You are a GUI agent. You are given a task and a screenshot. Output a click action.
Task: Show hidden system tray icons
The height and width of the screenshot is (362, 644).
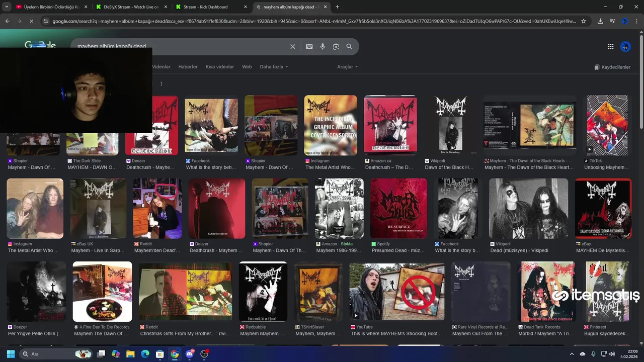572,354
